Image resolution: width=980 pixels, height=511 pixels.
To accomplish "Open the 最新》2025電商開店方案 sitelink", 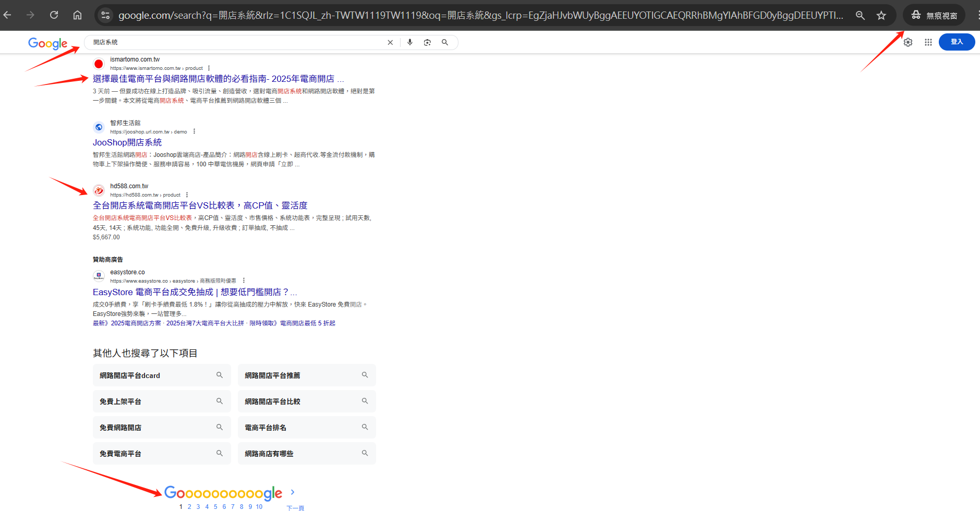I will point(127,323).
